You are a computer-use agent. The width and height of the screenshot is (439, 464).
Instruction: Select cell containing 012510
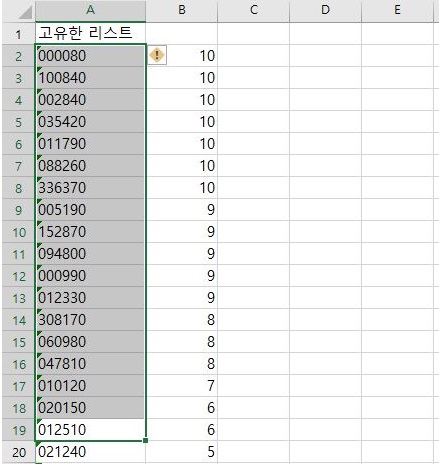(90, 430)
